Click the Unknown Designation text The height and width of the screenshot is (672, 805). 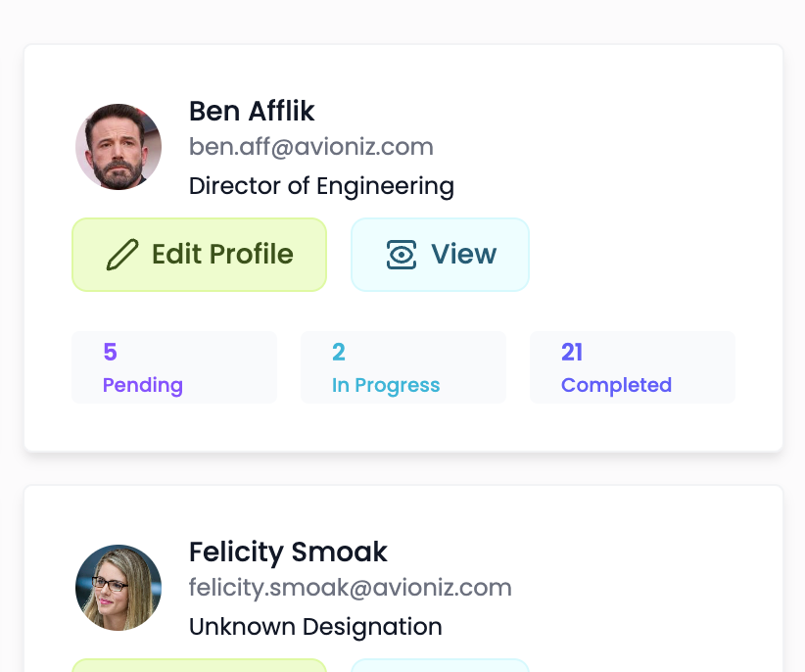[315, 626]
